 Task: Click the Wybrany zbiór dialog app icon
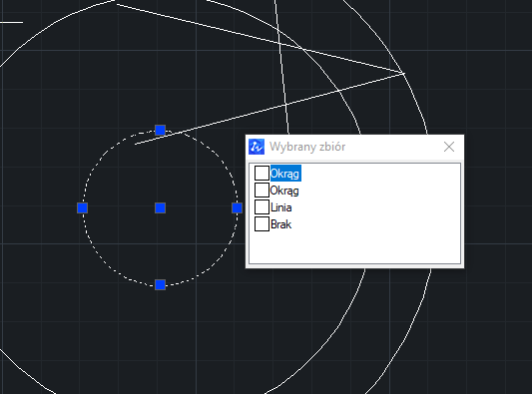(257, 147)
